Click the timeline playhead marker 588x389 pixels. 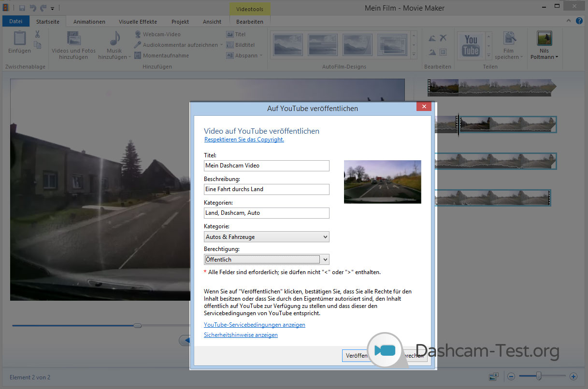(459, 125)
